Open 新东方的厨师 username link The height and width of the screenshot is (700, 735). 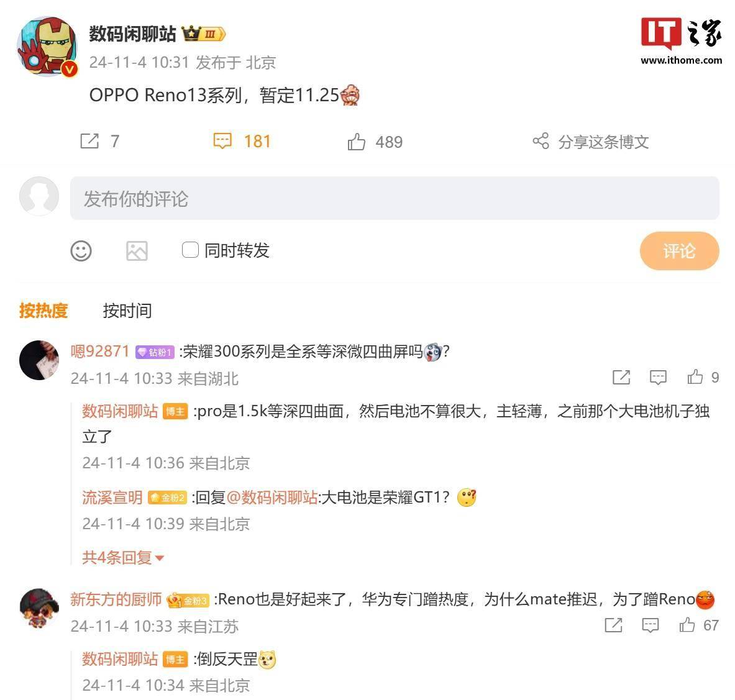pyautogui.click(x=116, y=599)
